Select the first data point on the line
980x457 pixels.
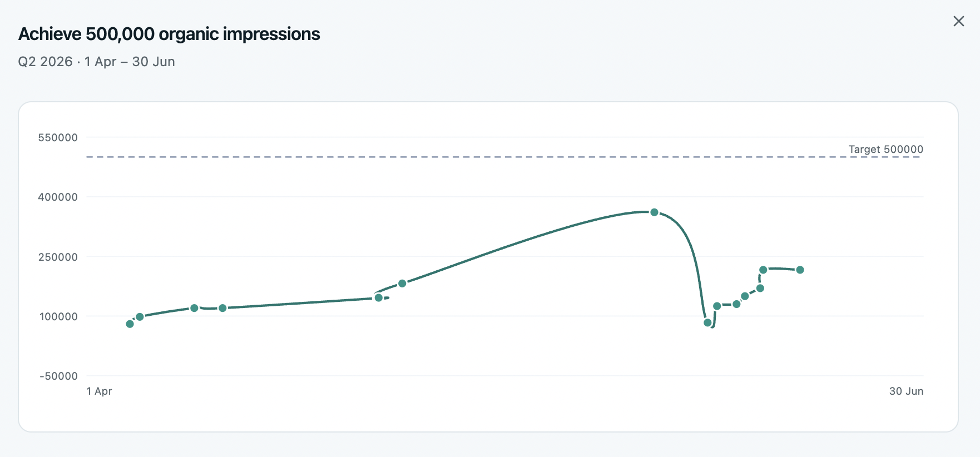pos(130,324)
